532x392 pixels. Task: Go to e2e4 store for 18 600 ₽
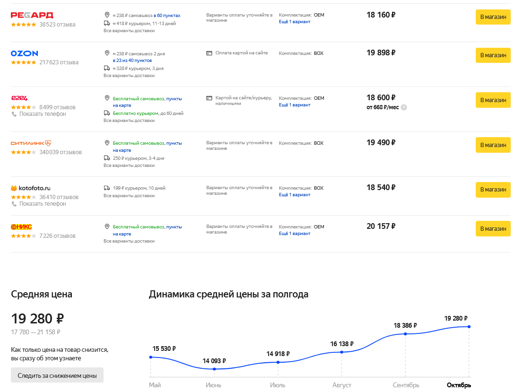pyautogui.click(x=493, y=100)
